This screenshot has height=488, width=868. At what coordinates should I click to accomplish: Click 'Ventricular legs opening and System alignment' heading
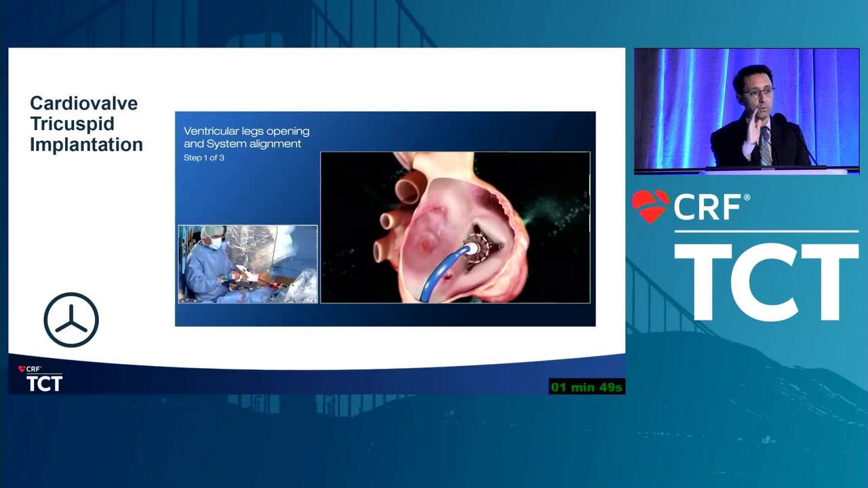point(247,137)
